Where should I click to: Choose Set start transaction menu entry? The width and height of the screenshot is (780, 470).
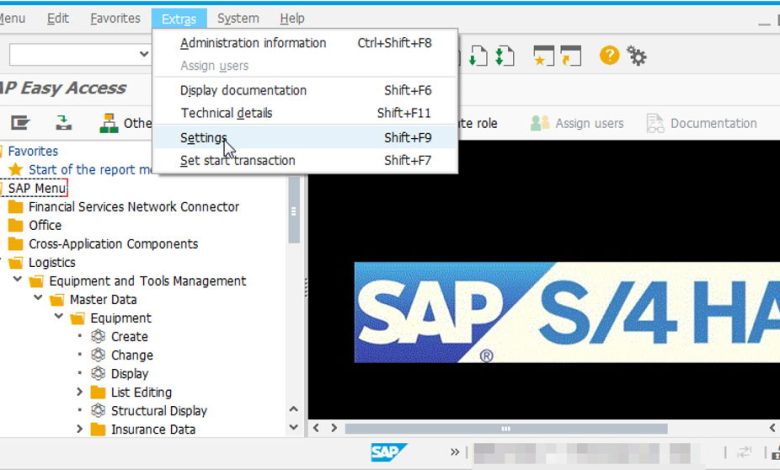click(305, 160)
